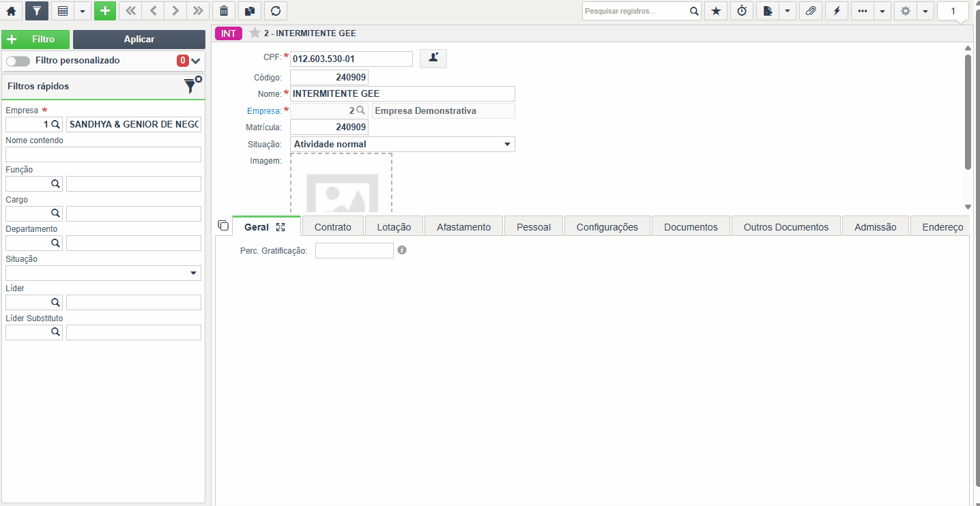The width and height of the screenshot is (980, 506).
Task: Open the Situação quick filter dropdown
Action: (x=103, y=273)
